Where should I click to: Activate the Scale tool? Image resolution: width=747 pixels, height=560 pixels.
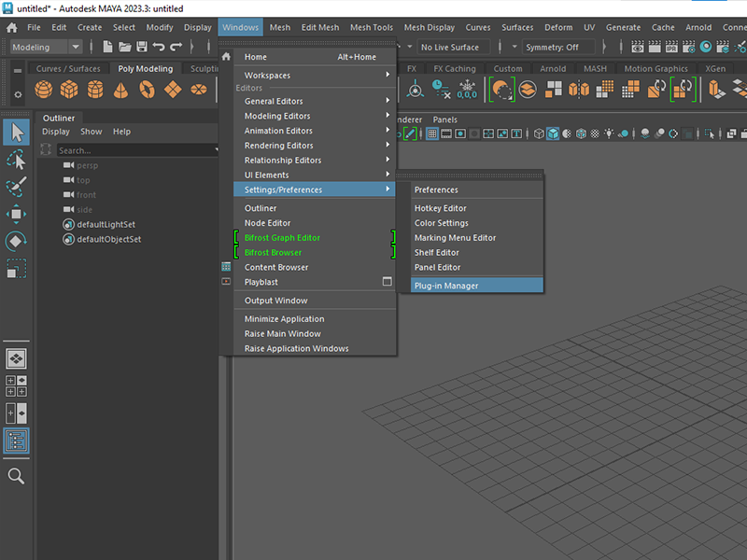pos(17,268)
